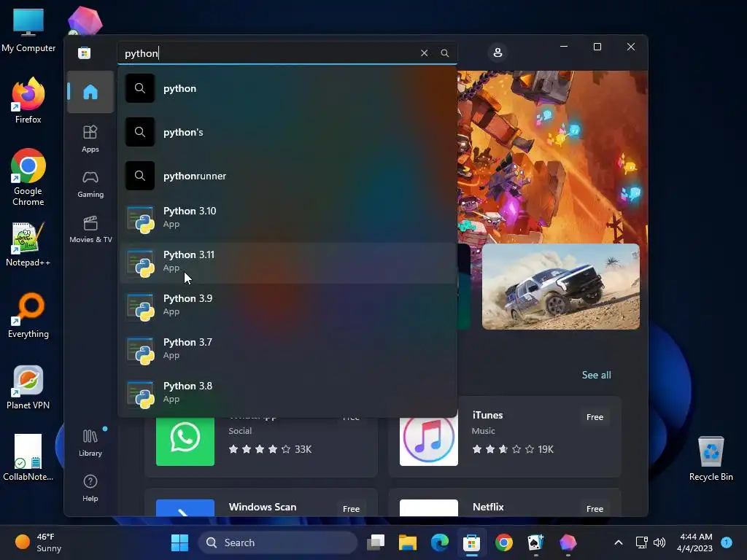Open Movies & TV section
747x560 pixels.
(x=90, y=229)
